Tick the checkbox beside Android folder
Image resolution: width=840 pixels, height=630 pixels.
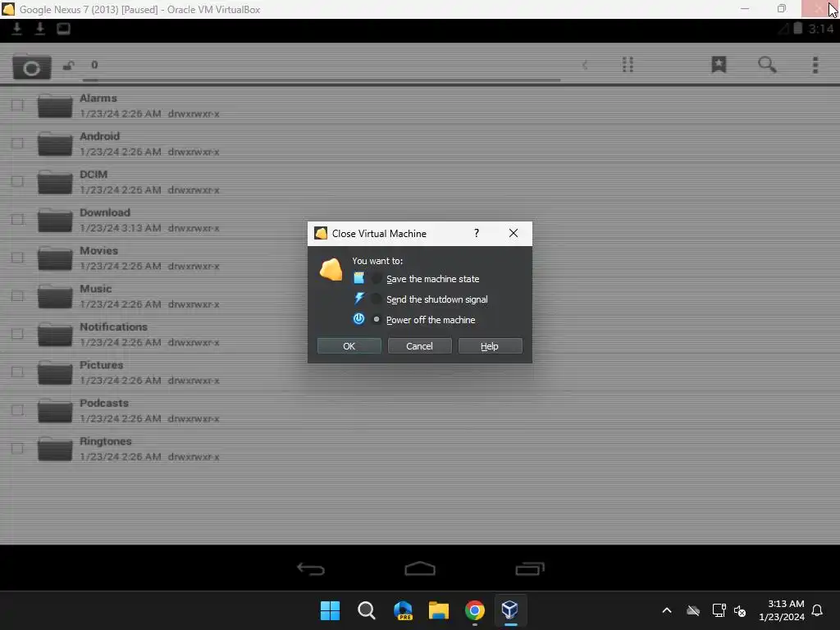click(17, 143)
